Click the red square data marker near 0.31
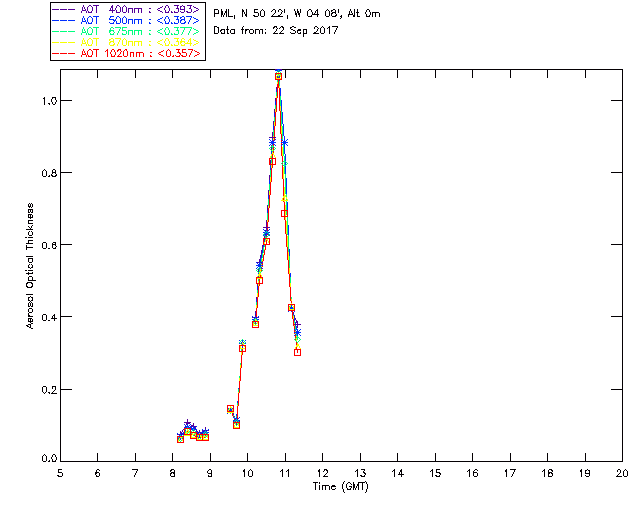The height and width of the screenshot is (512, 640). coord(242,348)
